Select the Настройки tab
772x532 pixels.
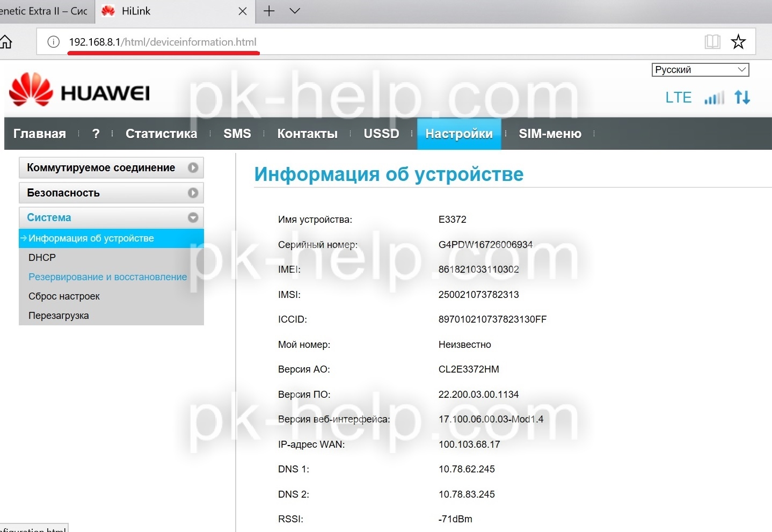coord(459,134)
